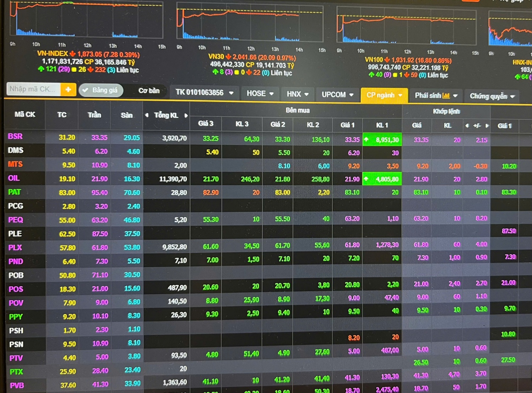The height and width of the screenshot is (393, 532).
Task: Click green up-arrow in BSR KL 1 cell
Action: [x=366, y=140]
